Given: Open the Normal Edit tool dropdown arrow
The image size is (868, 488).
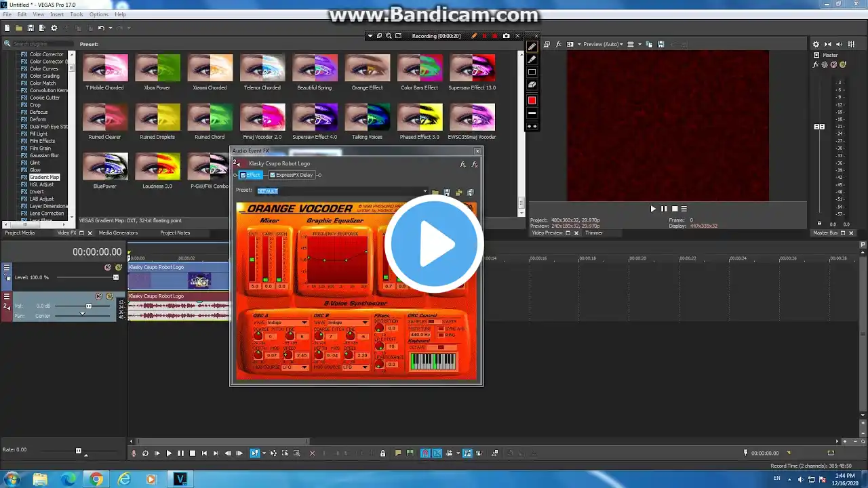Looking at the screenshot, I should pos(262,453).
